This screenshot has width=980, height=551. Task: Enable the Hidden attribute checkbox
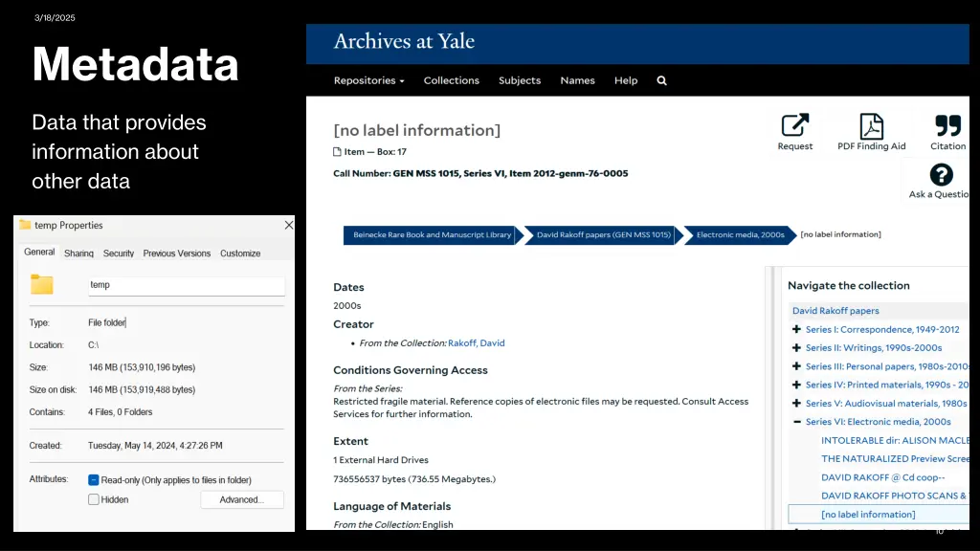(94, 499)
